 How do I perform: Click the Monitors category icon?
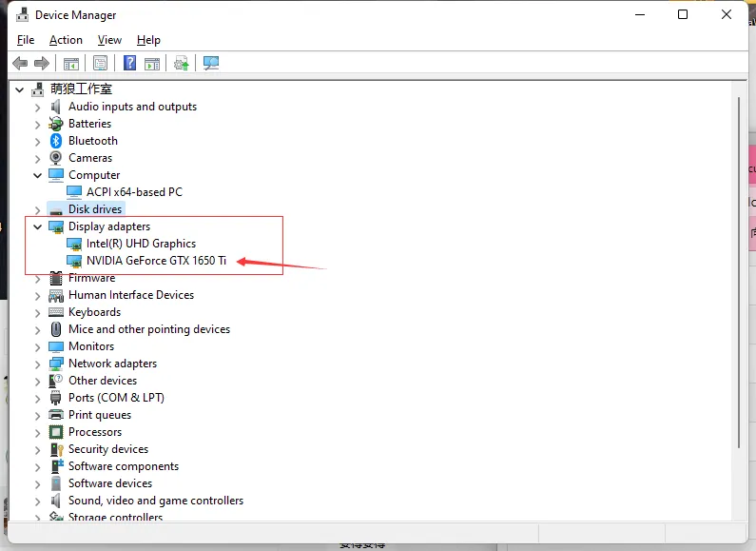coord(56,346)
